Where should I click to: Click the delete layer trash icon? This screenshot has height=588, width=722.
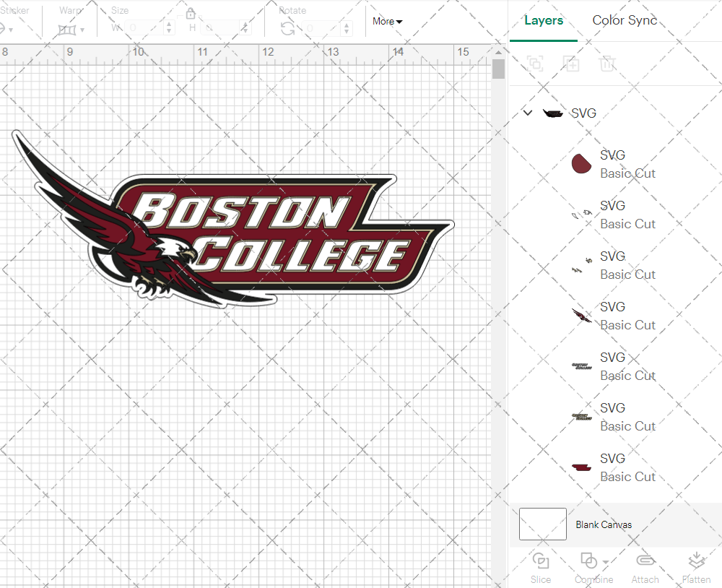607,64
